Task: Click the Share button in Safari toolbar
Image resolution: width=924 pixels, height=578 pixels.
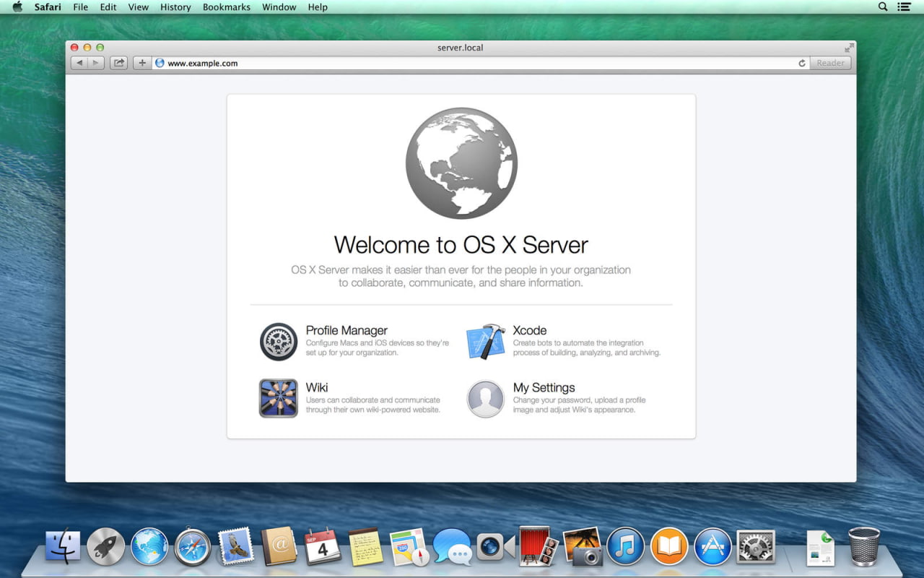Action: (118, 63)
